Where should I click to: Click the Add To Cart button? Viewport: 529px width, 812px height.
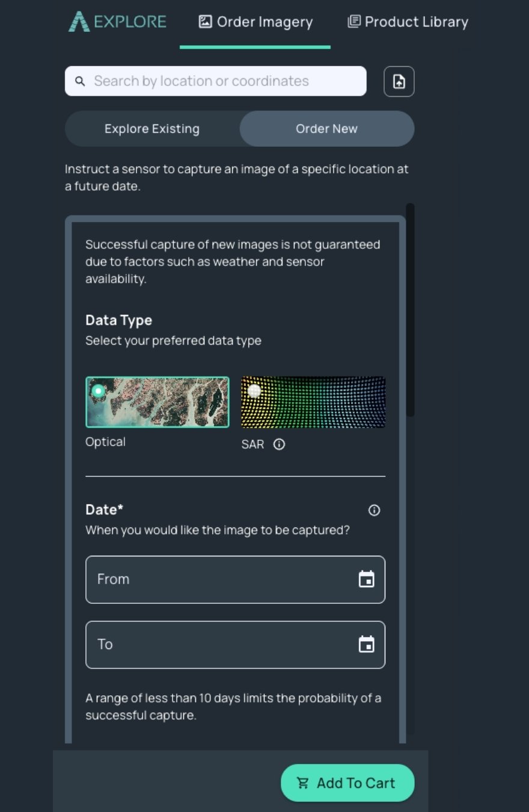(x=347, y=783)
